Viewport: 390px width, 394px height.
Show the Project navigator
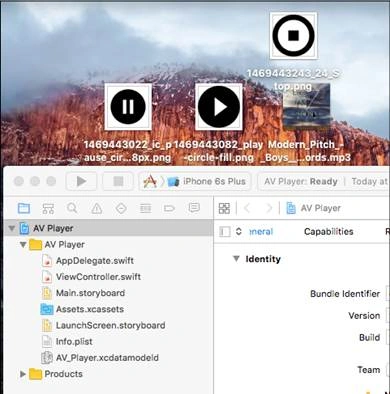tap(24, 209)
